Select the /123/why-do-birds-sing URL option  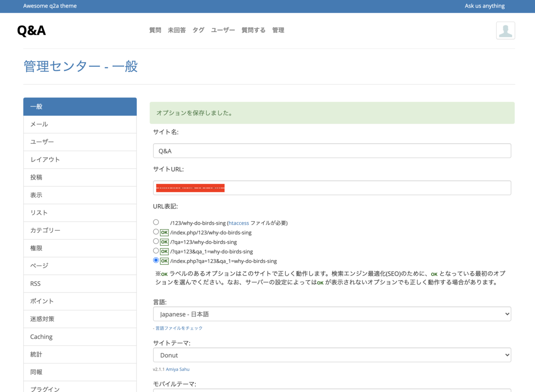point(156,222)
